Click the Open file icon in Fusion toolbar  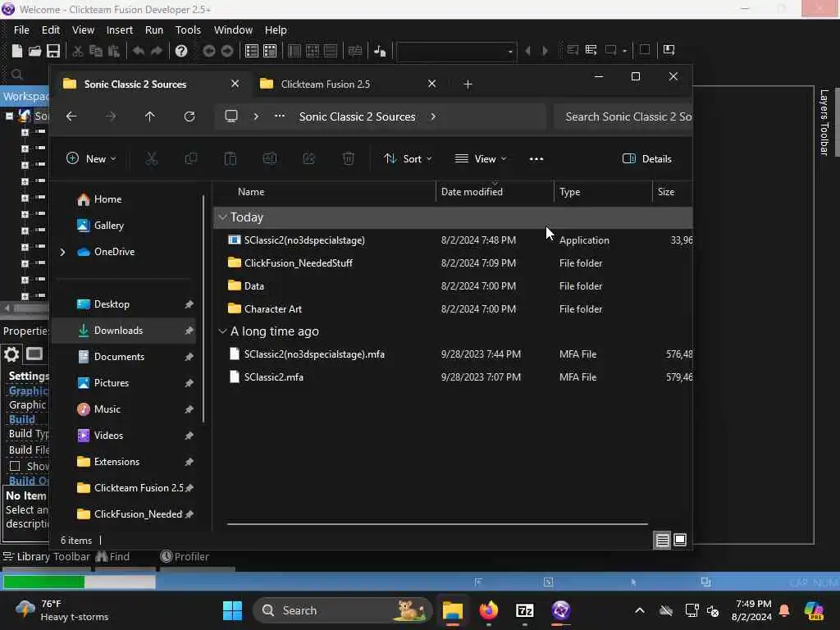pyautogui.click(x=34, y=50)
